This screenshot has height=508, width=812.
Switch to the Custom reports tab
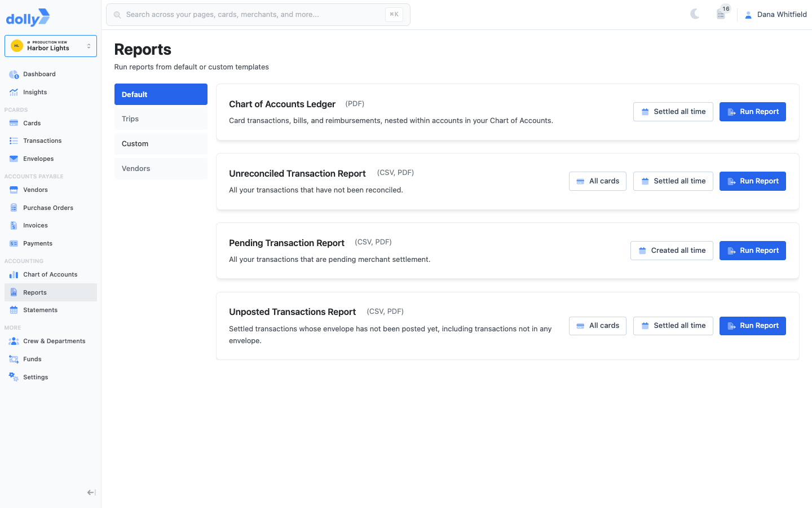coord(161,144)
